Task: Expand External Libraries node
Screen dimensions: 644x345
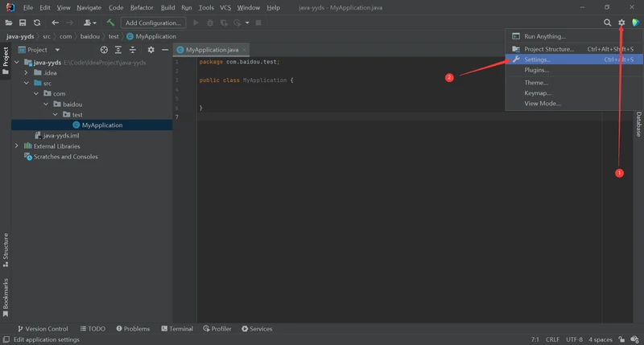Action: tap(17, 146)
